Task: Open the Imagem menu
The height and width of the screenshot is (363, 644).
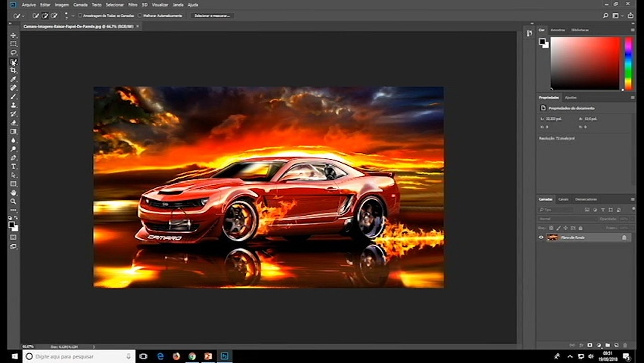Action: click(x=62, y=4)
